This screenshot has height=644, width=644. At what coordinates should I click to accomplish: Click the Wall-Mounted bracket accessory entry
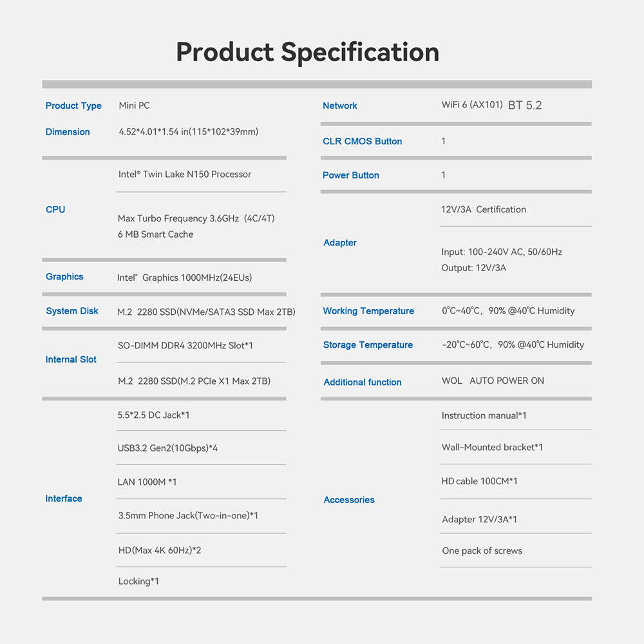point(492,448)
